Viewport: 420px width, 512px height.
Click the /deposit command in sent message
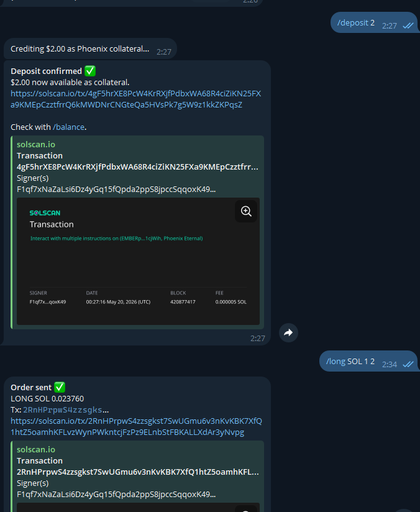click(x=353, y=22)
